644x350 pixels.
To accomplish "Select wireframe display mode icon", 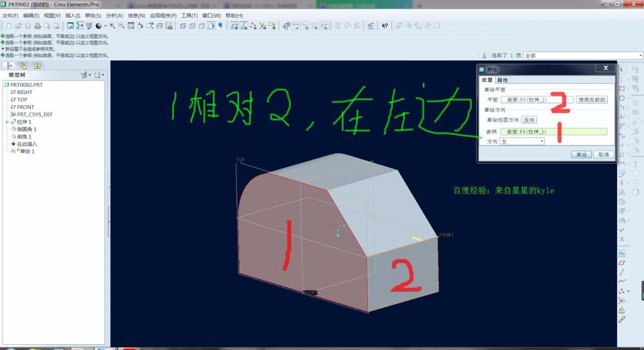I will click(x=183, y=26).
